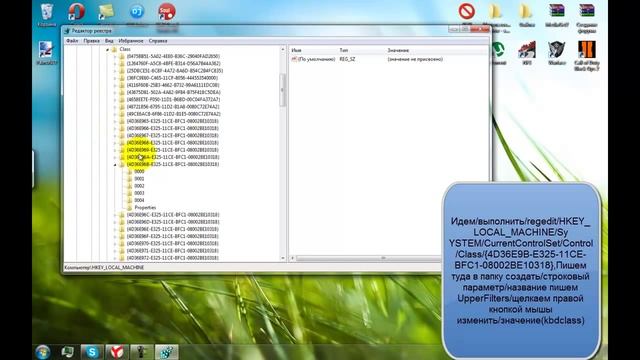Open the Справка menu
Viewport: 640px width, 360px height.
point(158,41)
